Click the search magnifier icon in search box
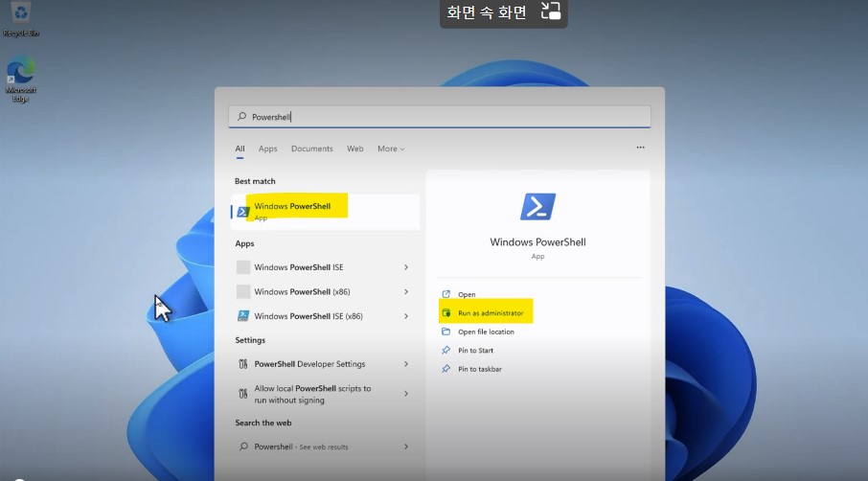Viewport: 868px width, 481px height. (242, 117)
